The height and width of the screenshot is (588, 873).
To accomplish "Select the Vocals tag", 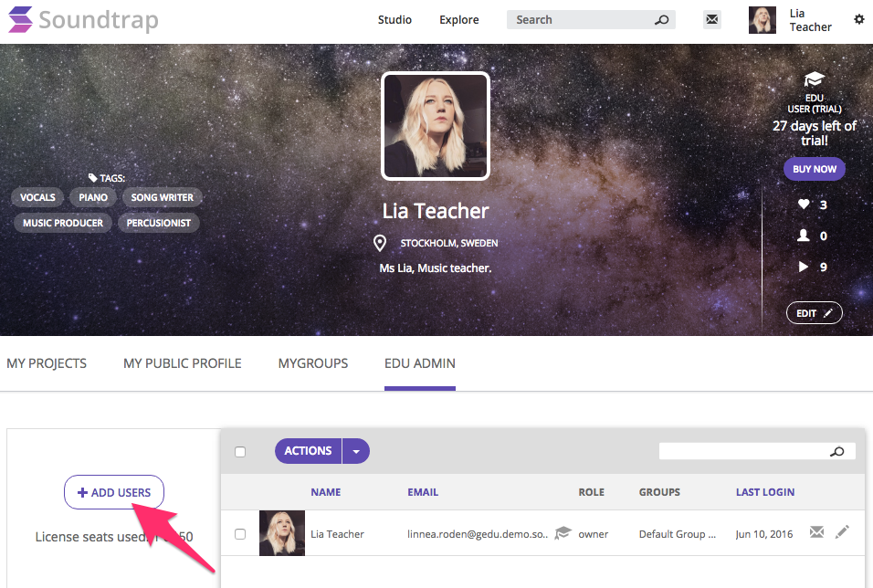I will 37,197.
